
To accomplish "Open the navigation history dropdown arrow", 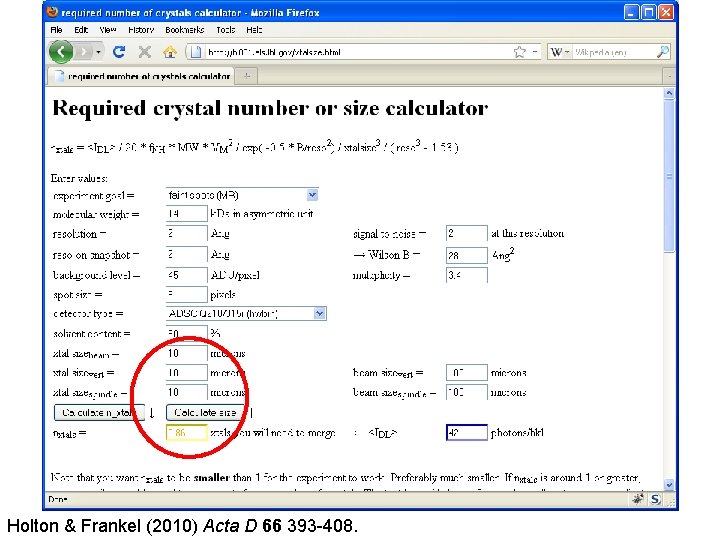I will 98,52.
